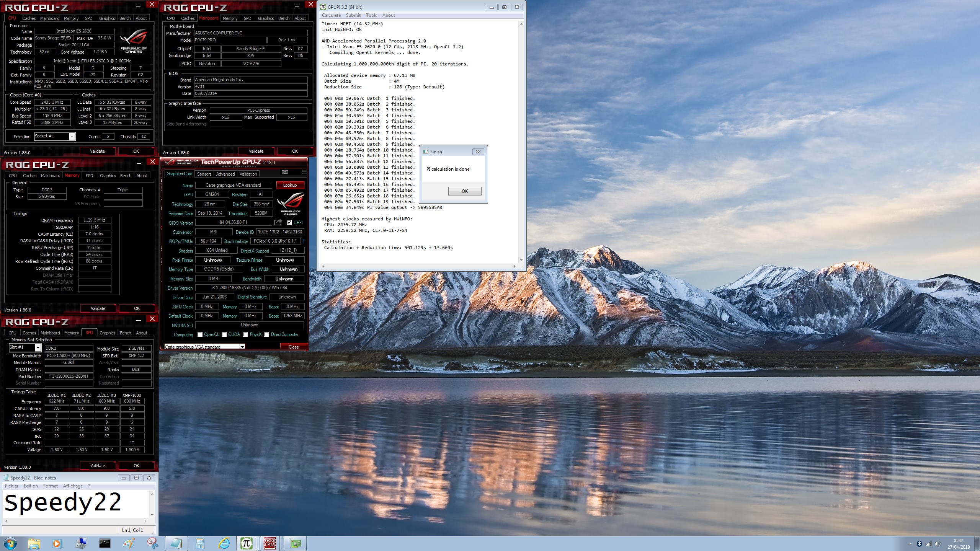Open the Slot #1 memory slot dropdown
980x551 pixels.
tap(38, 347)
